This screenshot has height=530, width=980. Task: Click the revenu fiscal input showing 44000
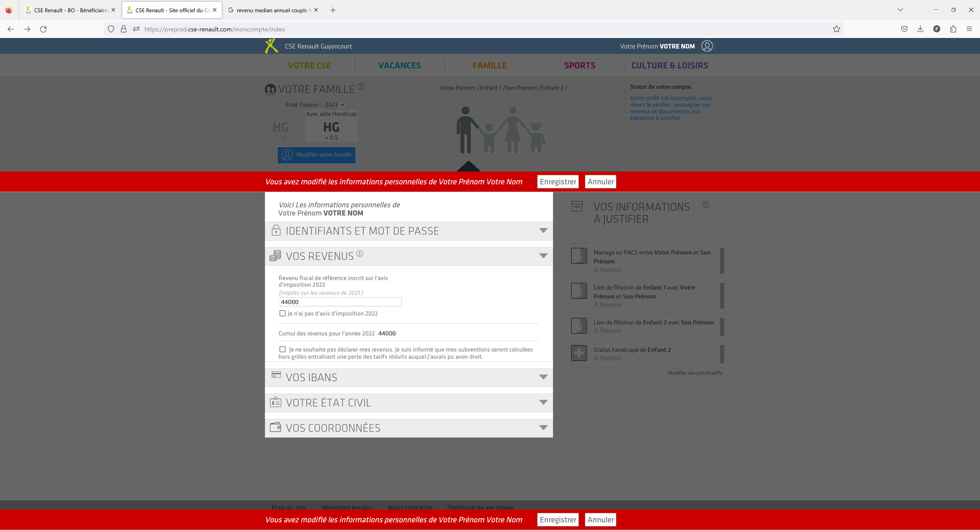[x=341, y=302]
